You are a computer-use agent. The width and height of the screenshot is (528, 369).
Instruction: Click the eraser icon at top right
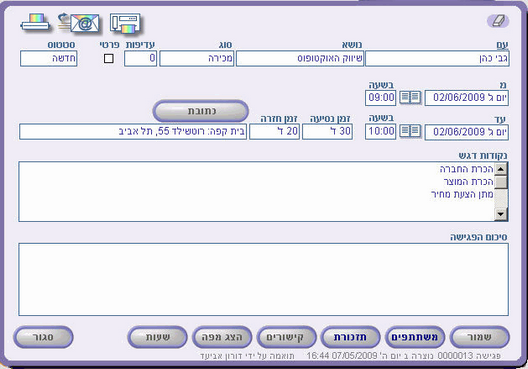pos(498,21)
